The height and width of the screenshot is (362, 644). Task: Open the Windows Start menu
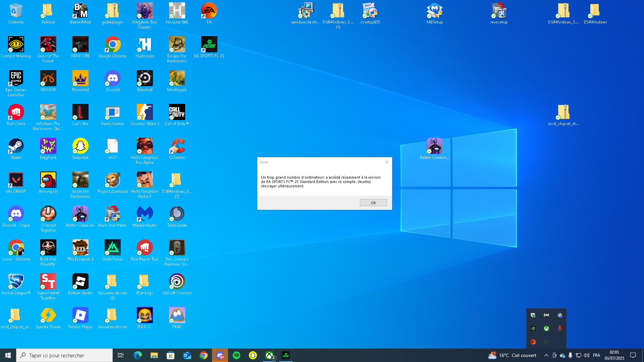(x=8, y=355)
